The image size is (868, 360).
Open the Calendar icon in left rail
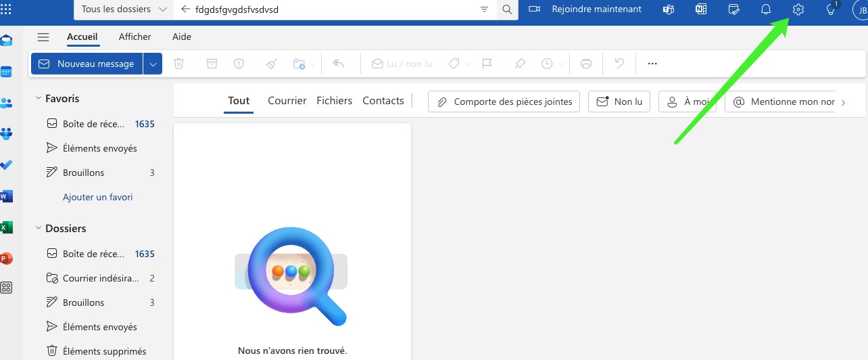point(7,72)
